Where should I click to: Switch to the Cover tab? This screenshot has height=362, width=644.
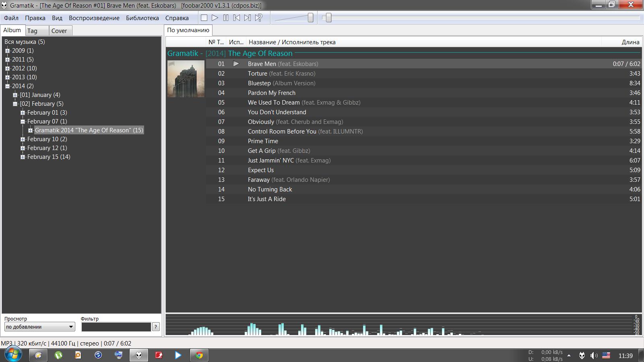59,31
